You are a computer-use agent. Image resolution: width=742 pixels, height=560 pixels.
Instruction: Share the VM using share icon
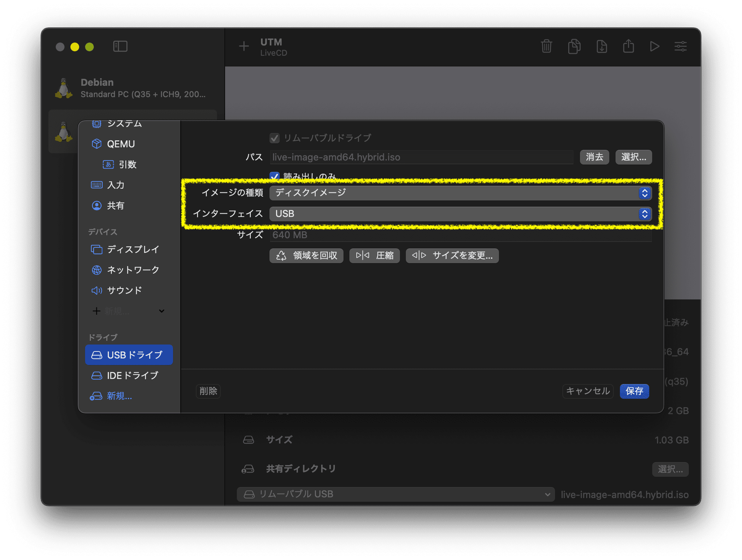[628, 47]
